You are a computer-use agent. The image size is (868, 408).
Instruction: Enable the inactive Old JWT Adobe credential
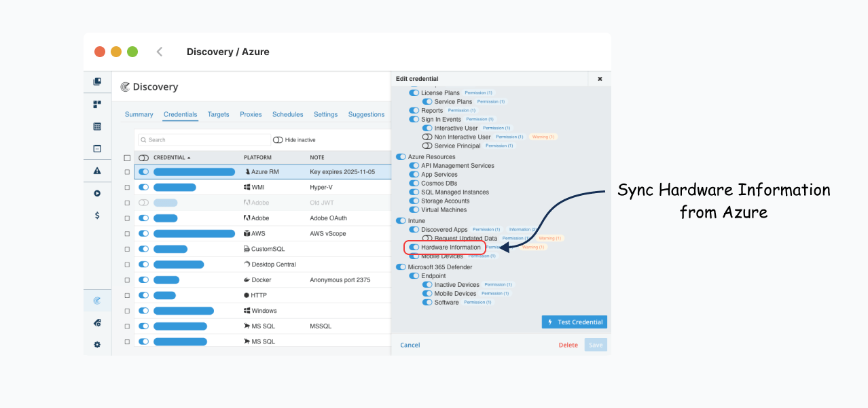coord(143,203)
